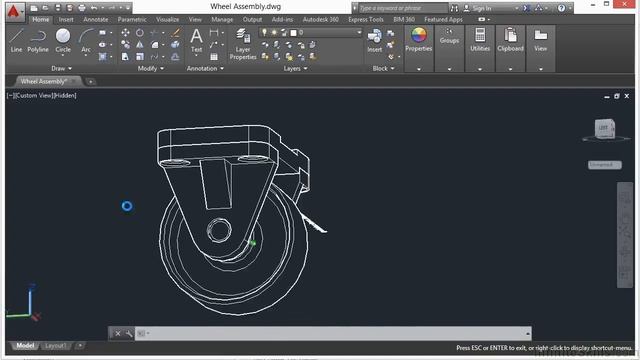
Task: Open Utilities panel button
Action: pyautogui.click(x=480, y=40)
